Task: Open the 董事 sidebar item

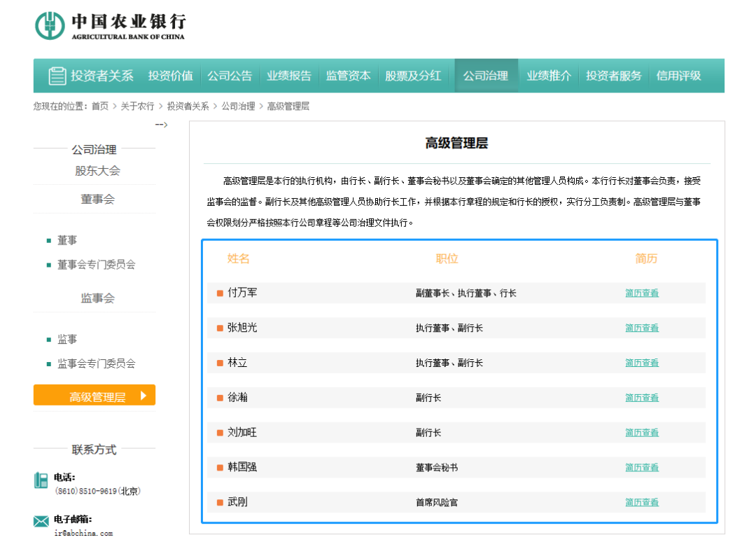Action: click(x=67, y=240)
